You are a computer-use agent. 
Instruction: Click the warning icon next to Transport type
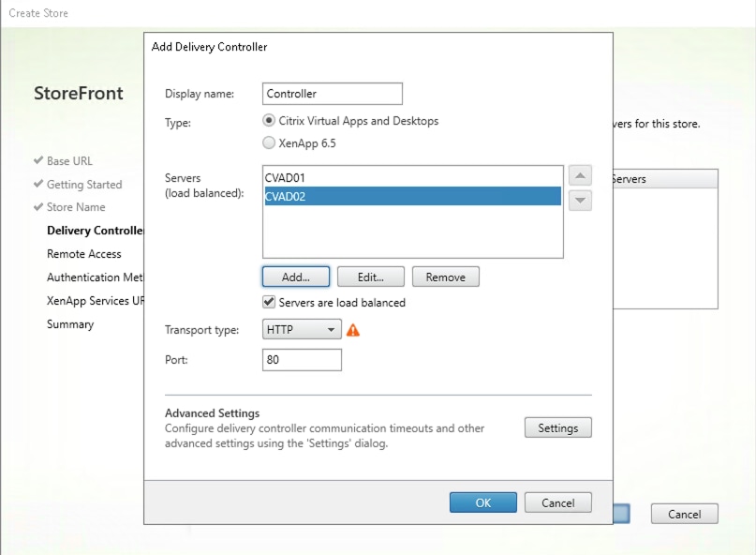coord(354,329)
